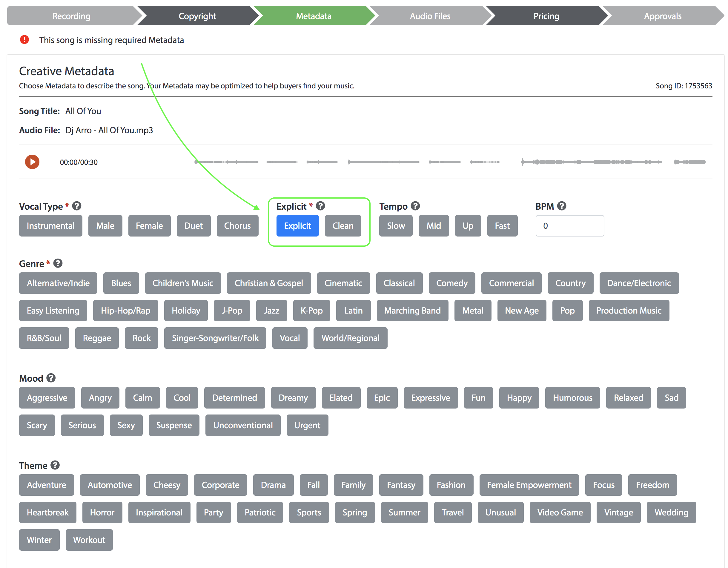Choose the Cinematic genre
The image size is (728, 568).
click(x=343, y=283)
